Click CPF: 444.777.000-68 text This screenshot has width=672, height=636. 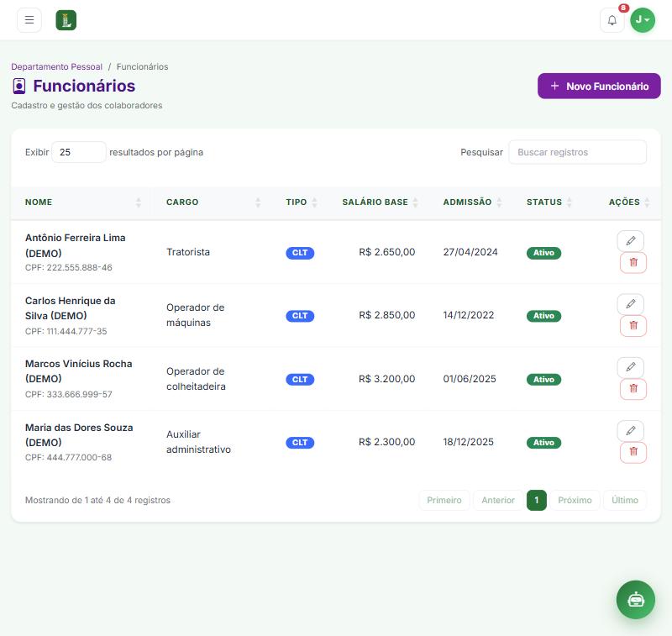69,457
